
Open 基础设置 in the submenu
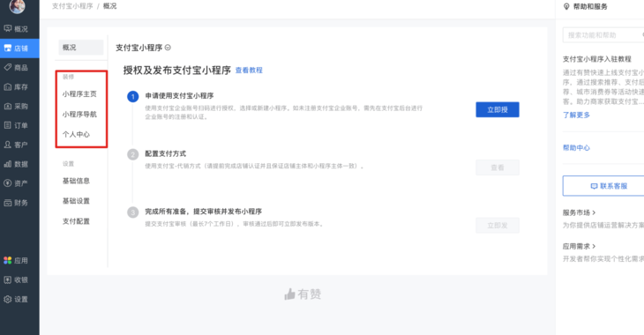tap(76, 200)
